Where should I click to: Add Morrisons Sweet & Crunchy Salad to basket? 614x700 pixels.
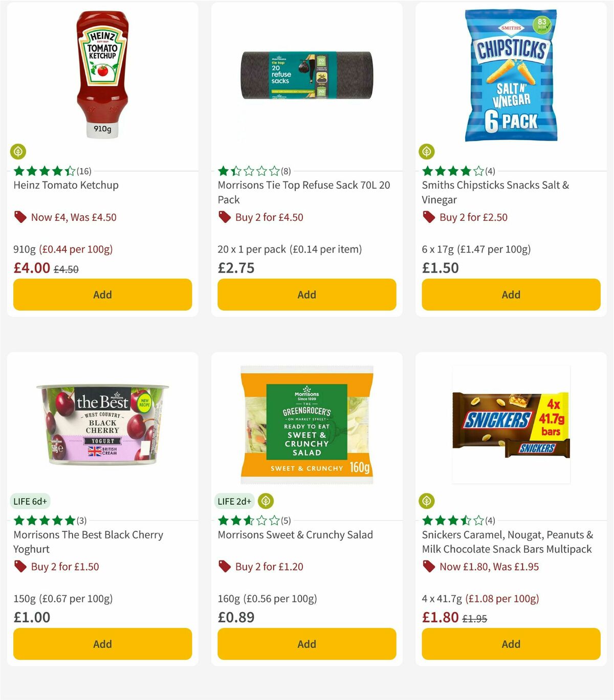pos(306,644)
